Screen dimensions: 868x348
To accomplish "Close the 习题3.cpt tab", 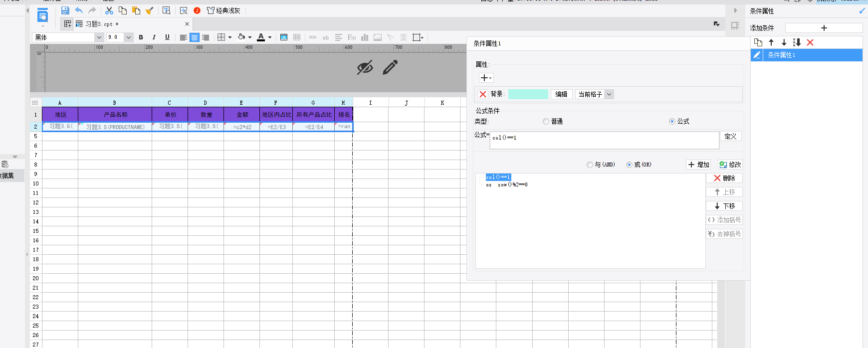I will (187, 24).
